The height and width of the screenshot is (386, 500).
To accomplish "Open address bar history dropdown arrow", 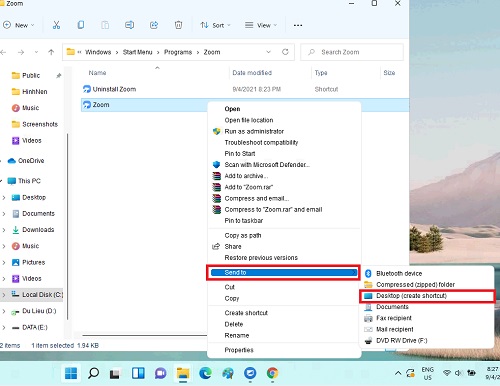I will coord(268,52).
